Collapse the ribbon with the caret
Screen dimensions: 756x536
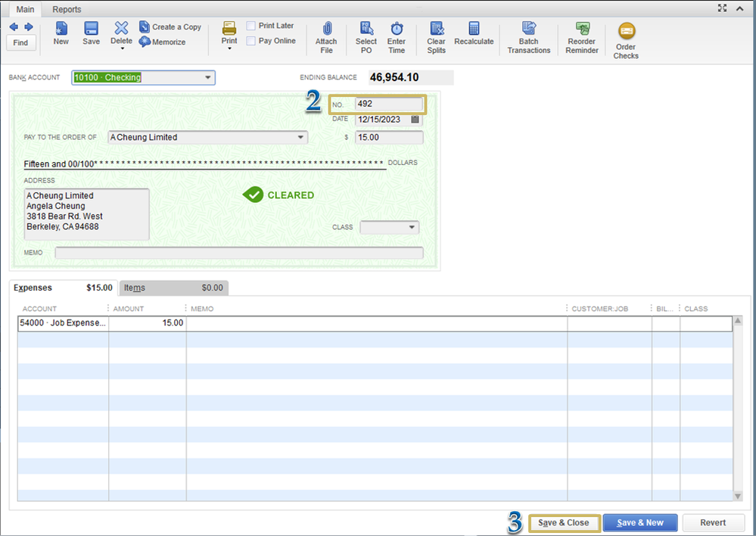739,8
